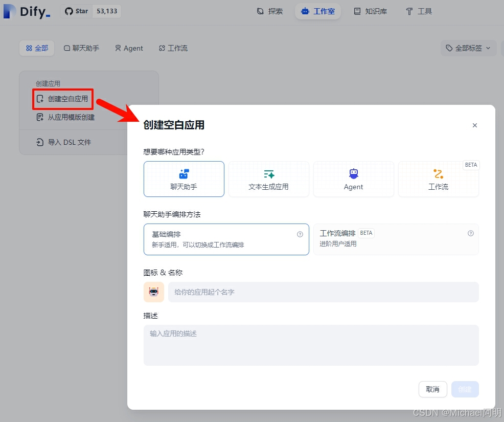Click the Agent filter person icon

118,48
